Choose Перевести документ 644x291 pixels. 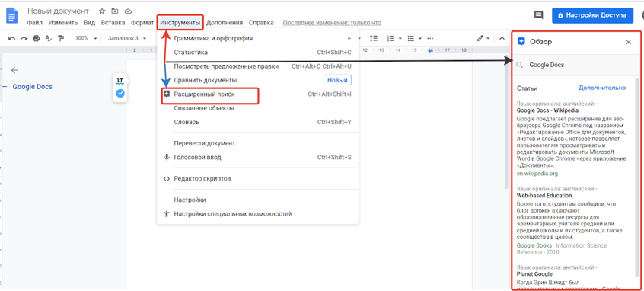pos(257,143)
